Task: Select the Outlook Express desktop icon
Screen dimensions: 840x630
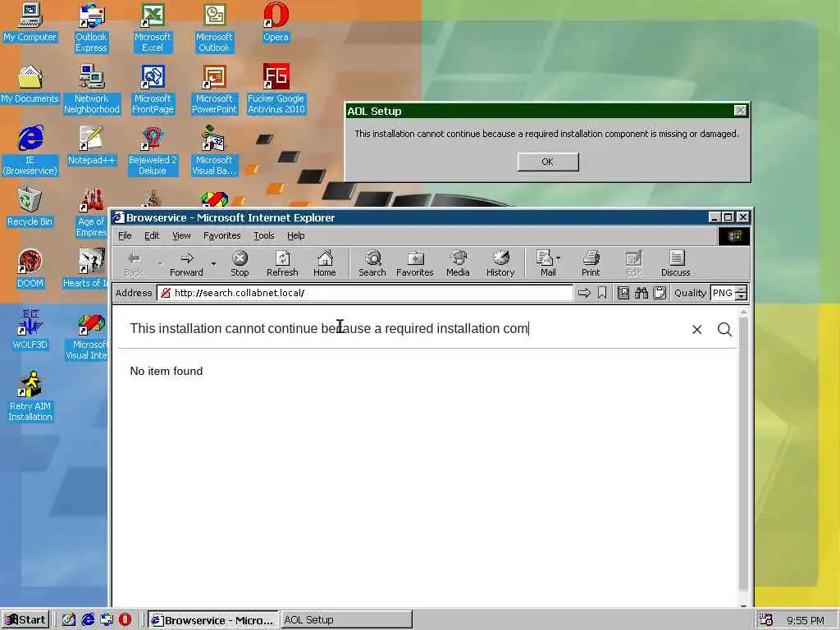Action: point(91,27)
